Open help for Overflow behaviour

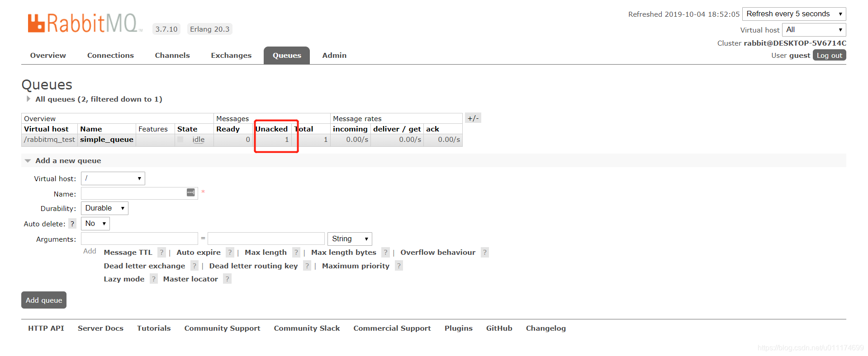point(484,252)
